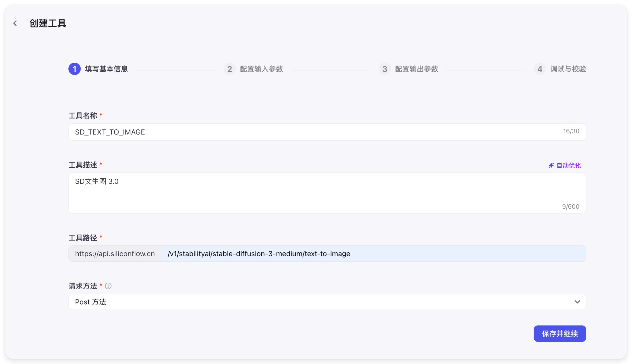Expand the dropdown chevron arrow
The height and width of the screenshot is (364, 632).
[x=577, y=302]
